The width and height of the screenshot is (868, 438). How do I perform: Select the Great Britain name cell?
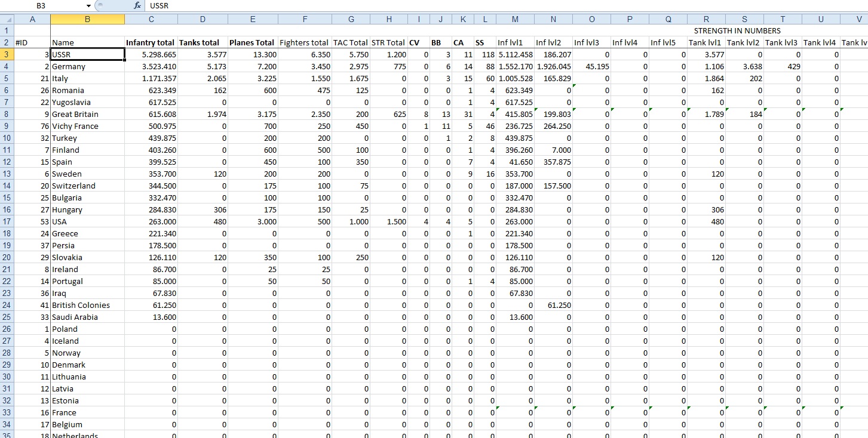point(88,114)
